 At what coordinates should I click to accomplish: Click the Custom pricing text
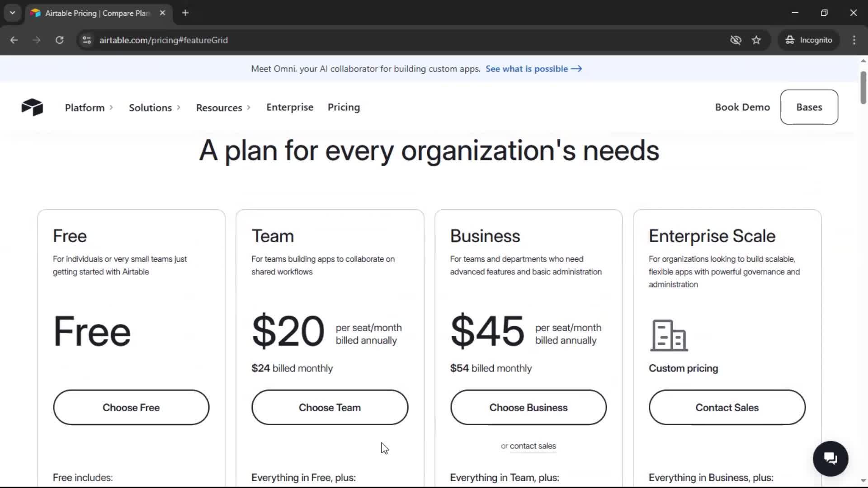coord(683,368)
